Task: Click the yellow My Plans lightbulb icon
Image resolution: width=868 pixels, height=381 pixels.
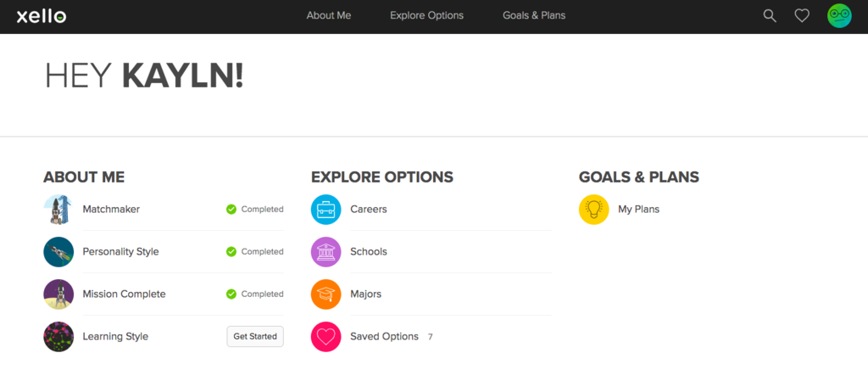Action: (x=593, y=210)
